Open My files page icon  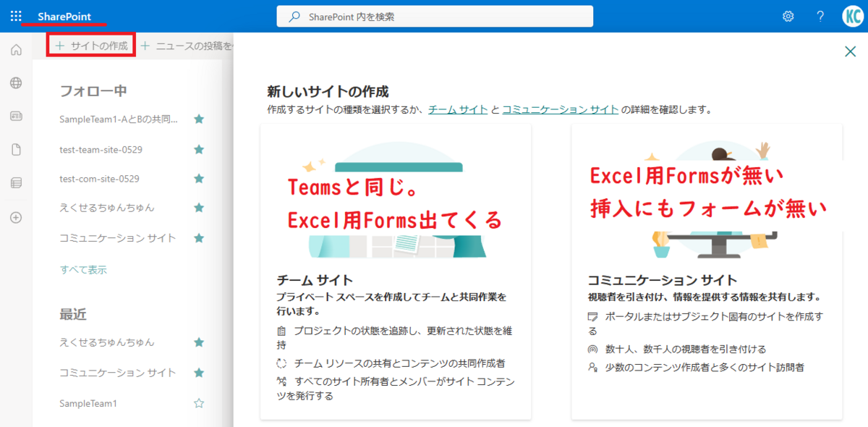tap(16, 150)
